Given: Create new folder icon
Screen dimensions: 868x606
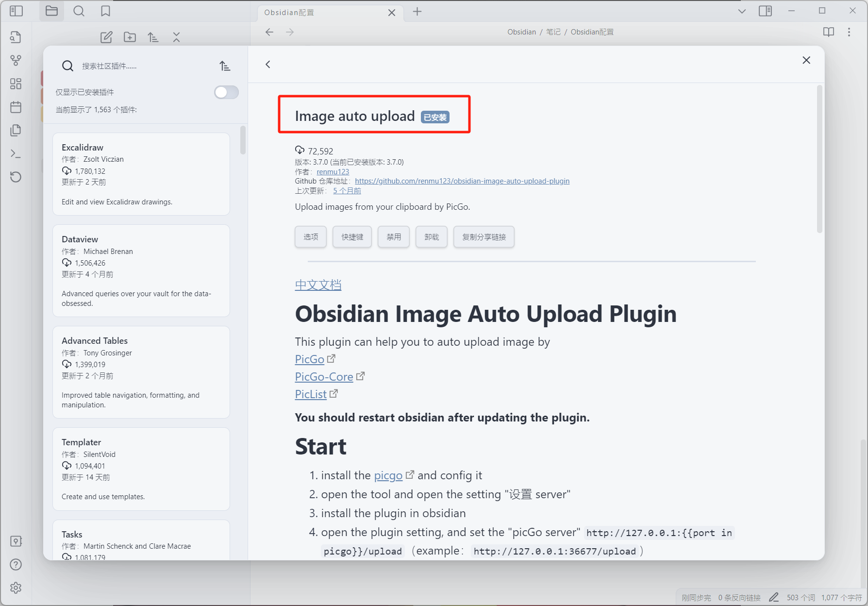Looking at the screenshot, I should point(130,37).
